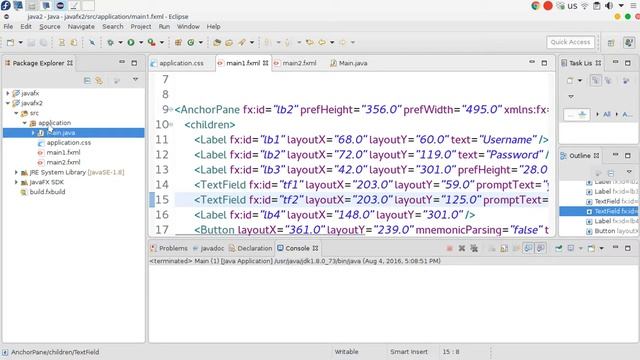Screen dimensions: 640x360
Task: Expand the JRE System Library node
Action: [16, 172]
